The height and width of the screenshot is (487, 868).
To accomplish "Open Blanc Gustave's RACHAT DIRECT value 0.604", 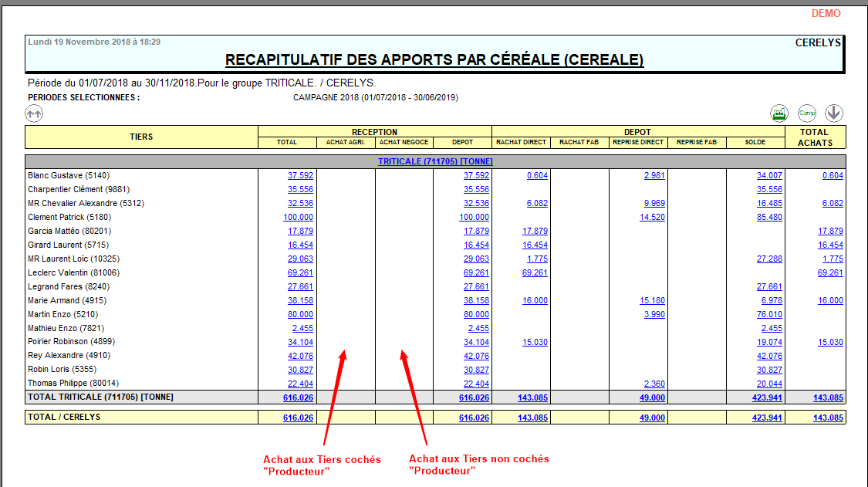I will (537, 175).
